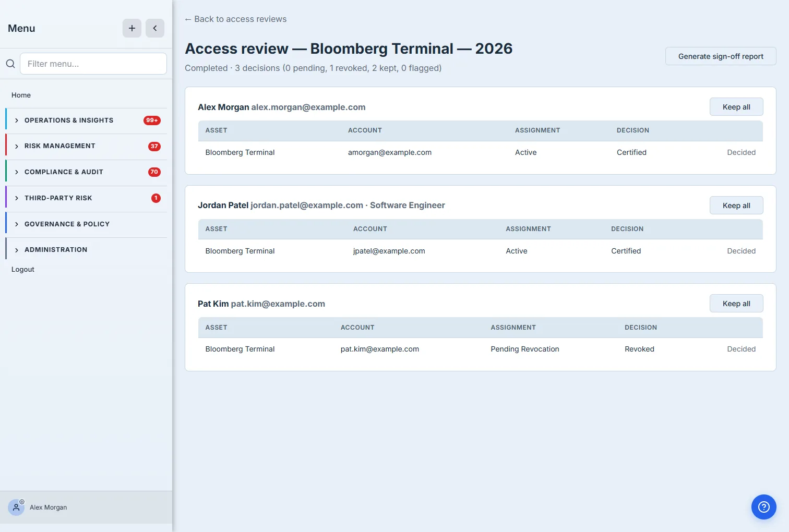The height and width of the screenshot is (532, 789).
Task: Click Bloomberg Terminal asset in Pat Kim's table
Action: pos(240,349)
